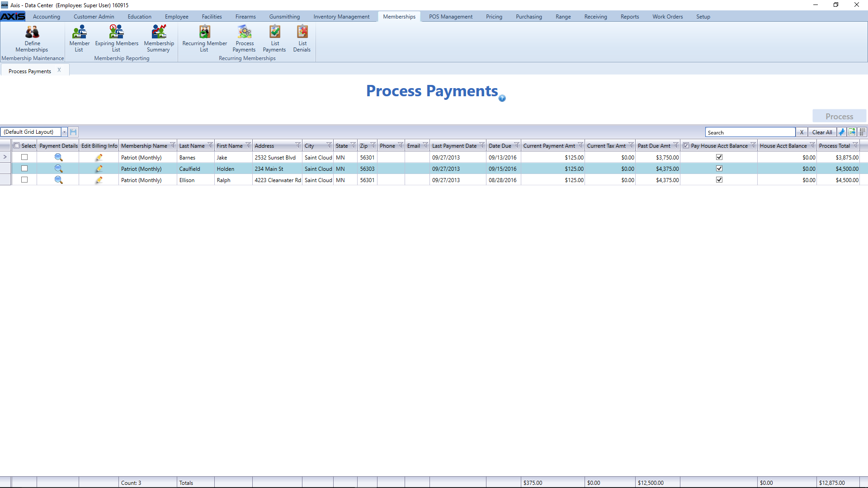868x488 pixels.
Task: Save the grid layout
Action: 73,132
